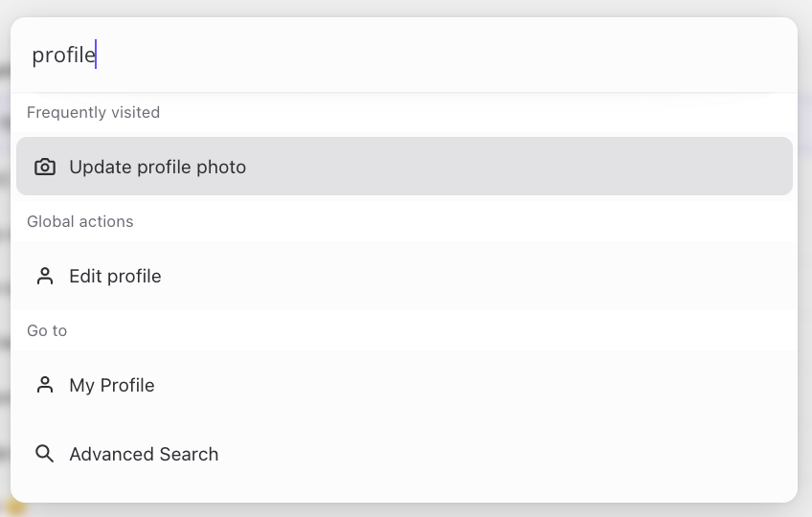
Task: Open Advanced Search from the Go to list
Action: 404,454
